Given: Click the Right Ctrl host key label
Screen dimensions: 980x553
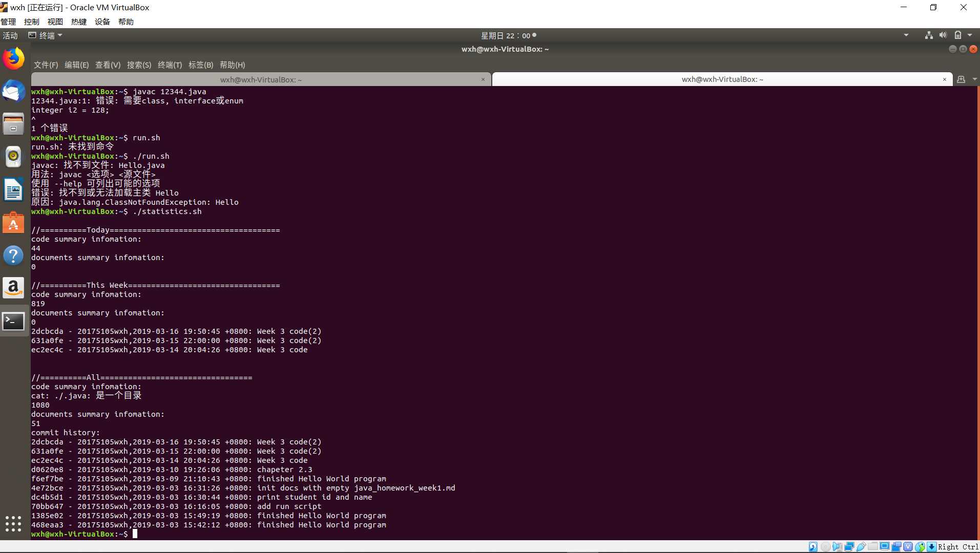Looking at the screenshot, I should 958,547.
